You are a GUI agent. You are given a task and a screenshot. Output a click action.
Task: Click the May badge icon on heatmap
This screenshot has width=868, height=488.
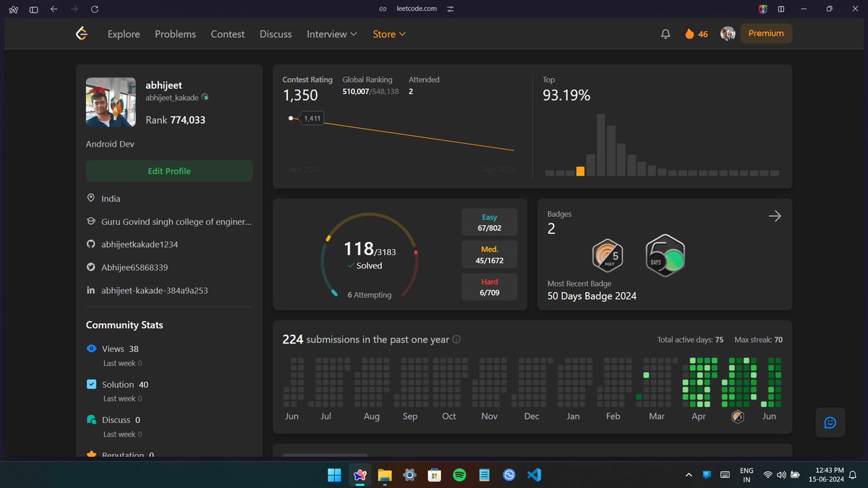pos(738,416)
